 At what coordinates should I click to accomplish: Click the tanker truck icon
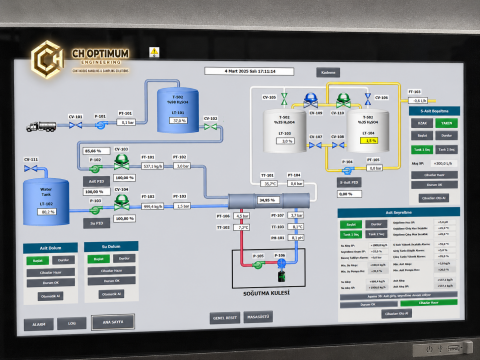point(41,126)
